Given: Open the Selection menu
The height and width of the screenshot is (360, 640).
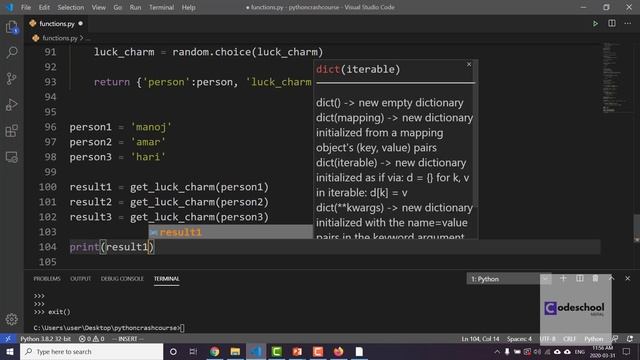Looking at the screenshot, I should point(71,7).
